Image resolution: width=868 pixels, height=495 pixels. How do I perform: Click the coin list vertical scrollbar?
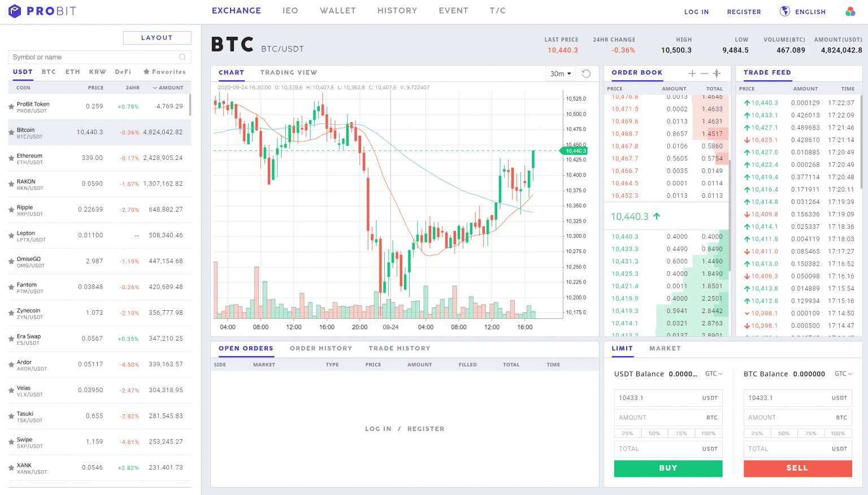pyautogui.click(x=190, y=105)
